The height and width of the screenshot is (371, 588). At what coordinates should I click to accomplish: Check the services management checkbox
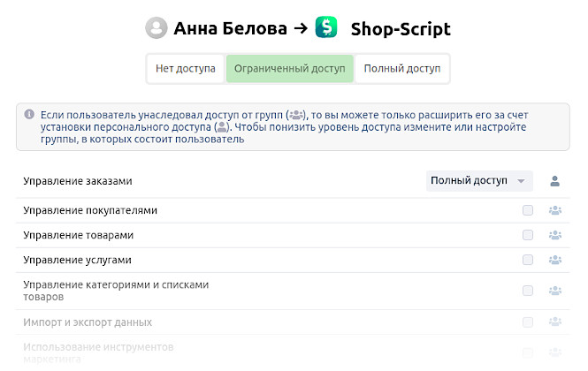click(528, 260)
